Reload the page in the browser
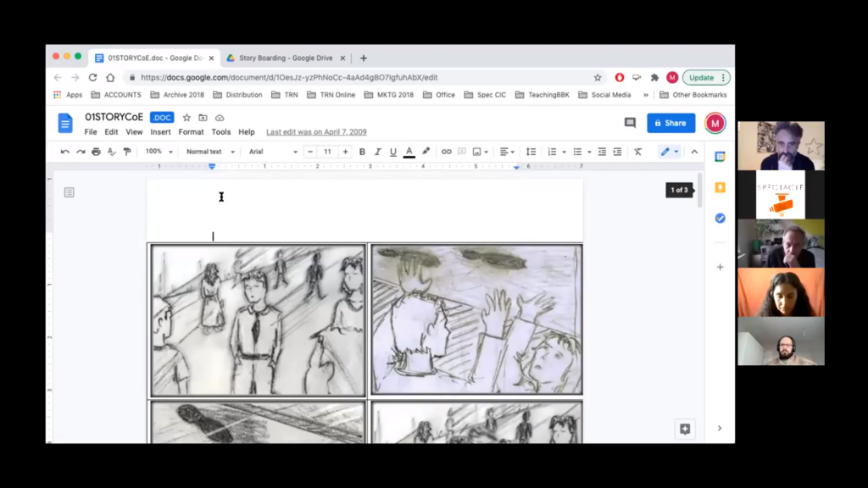This screenshot has height=488, width=868. click(93, 77)
